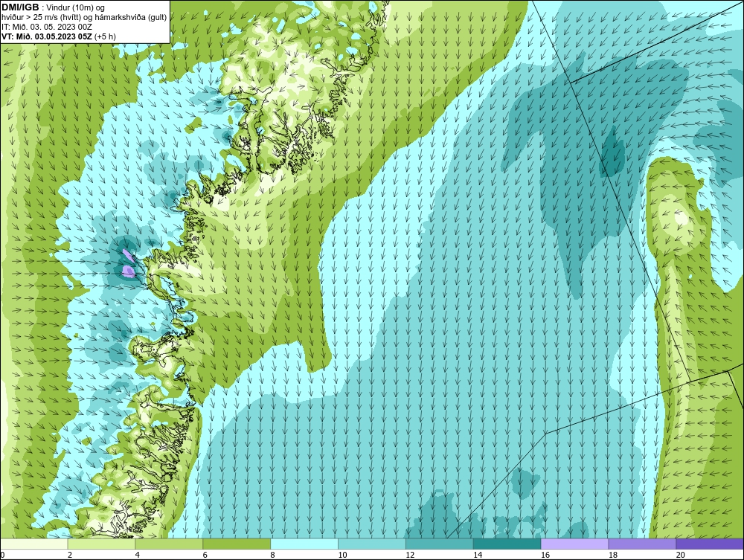This screenshot has width=744, height=560.
Task: Click the legend label 4
Action: [137, 555]
